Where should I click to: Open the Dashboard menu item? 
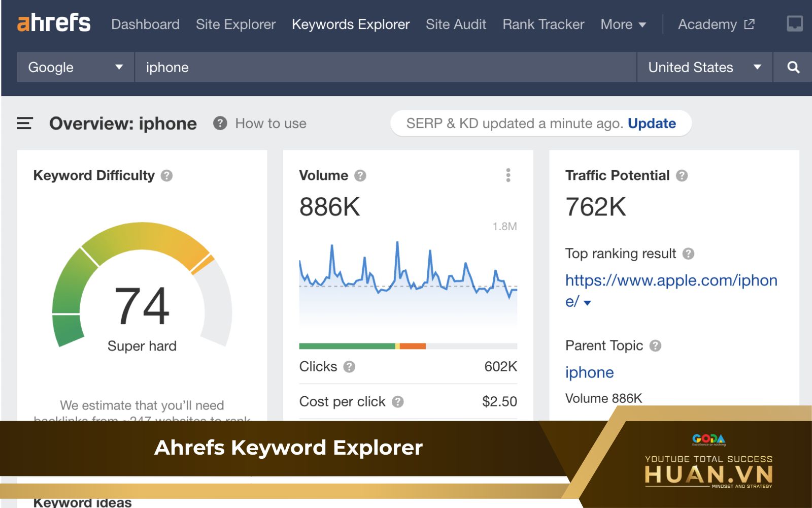coord(145,24)
